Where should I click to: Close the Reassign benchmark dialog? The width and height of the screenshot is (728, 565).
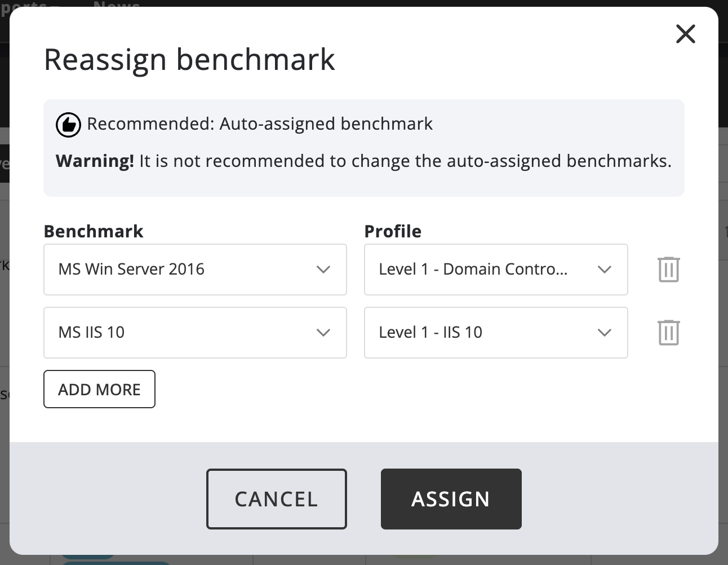point(685,34)
